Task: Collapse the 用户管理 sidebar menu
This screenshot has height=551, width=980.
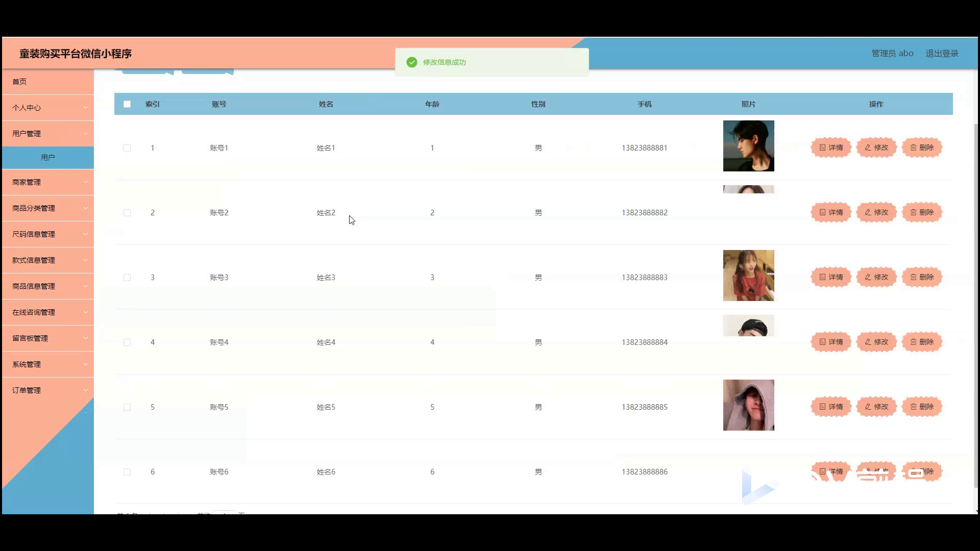Action: 48,134
